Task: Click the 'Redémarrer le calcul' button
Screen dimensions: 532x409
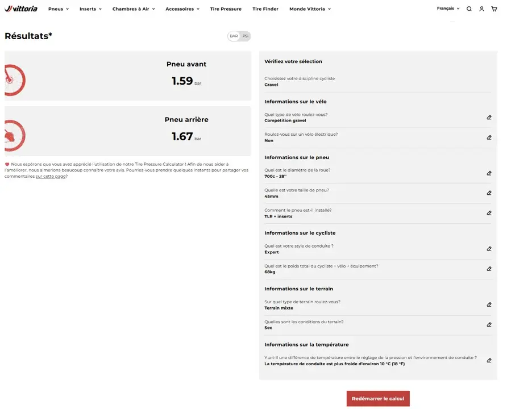Action: (378, 398)
